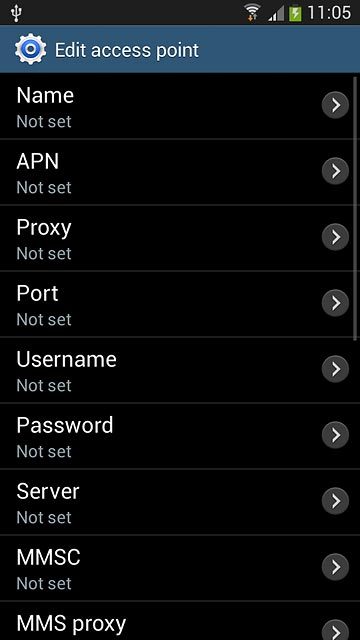Tap the battery charging icon
The image size is (360, 640).
point(295,13)
